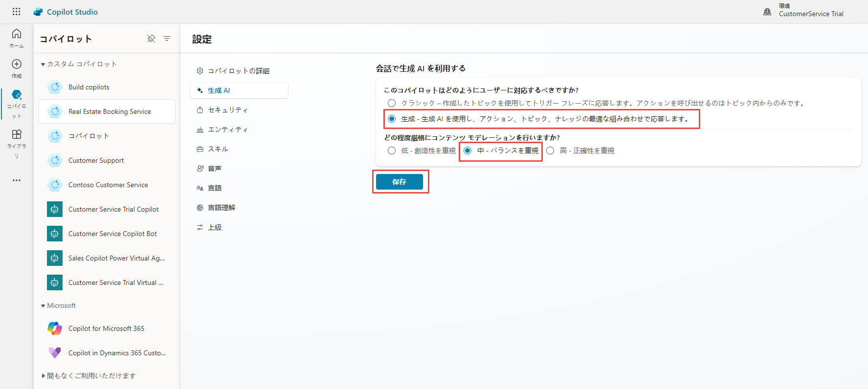Click the 会話で生成 AI を利用する heading

421,68
